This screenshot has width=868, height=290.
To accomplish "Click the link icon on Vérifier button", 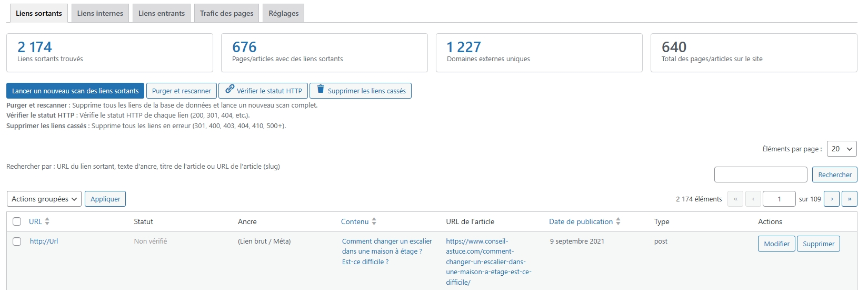I will (x=230, y=89).
